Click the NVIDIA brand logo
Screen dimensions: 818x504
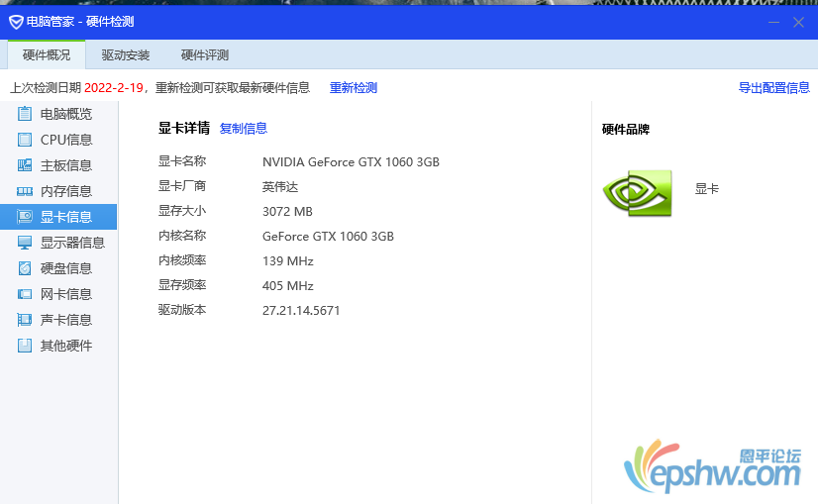pos(637,192)
